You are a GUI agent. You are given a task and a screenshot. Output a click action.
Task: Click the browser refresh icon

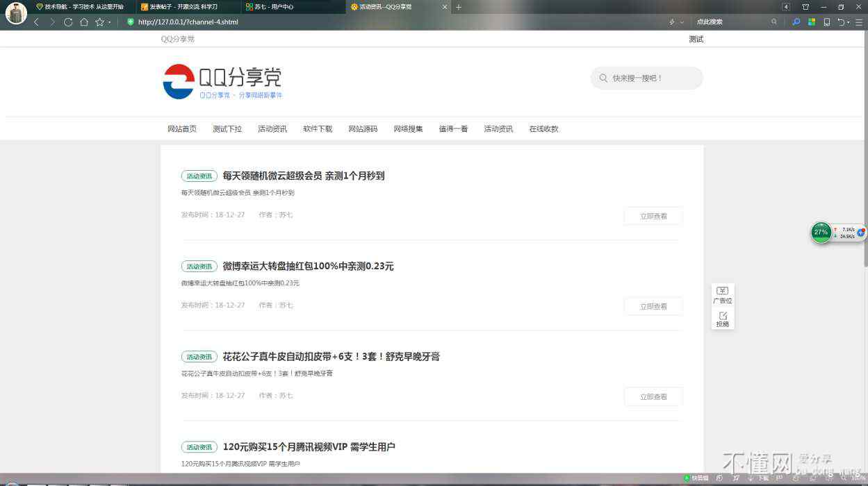pos(68,22)
